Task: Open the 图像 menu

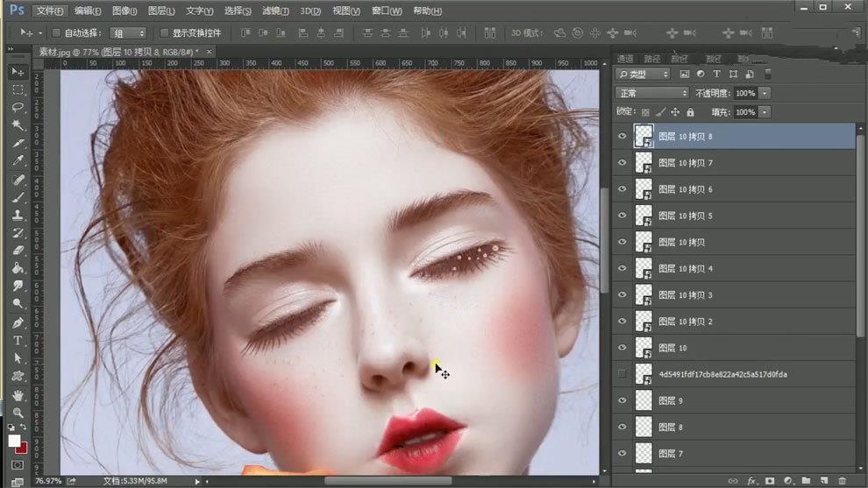Action: coord(125,11)
